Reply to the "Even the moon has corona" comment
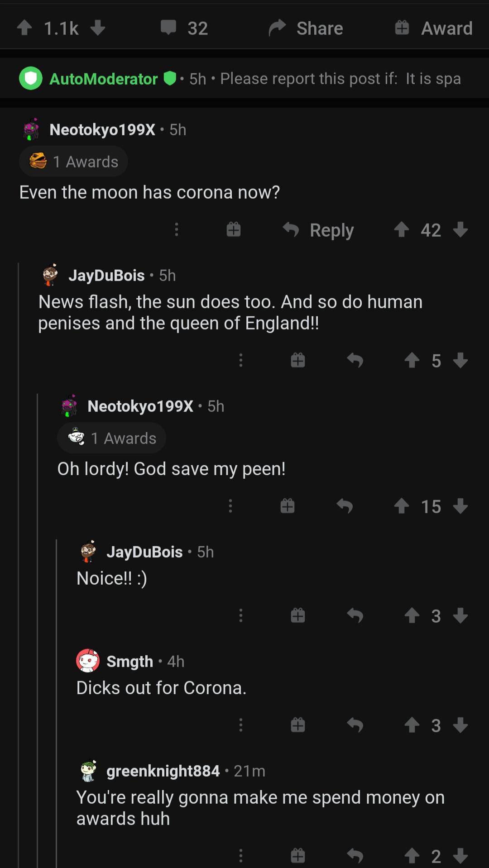This screenshot has height=868, width=489. (x=319, y=230)
